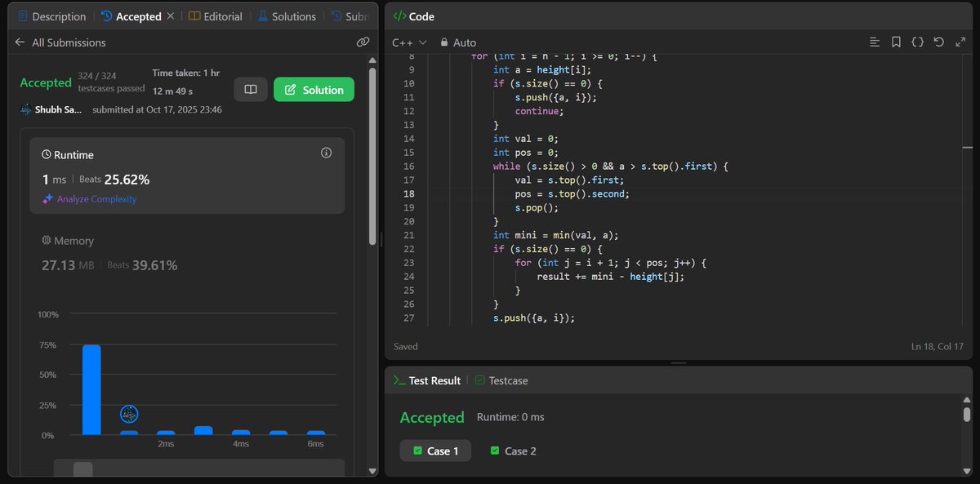Click the 'Ln 18, Col 17' status text
The width and height of the screenshot is (980, 484).
coord(938,347)
